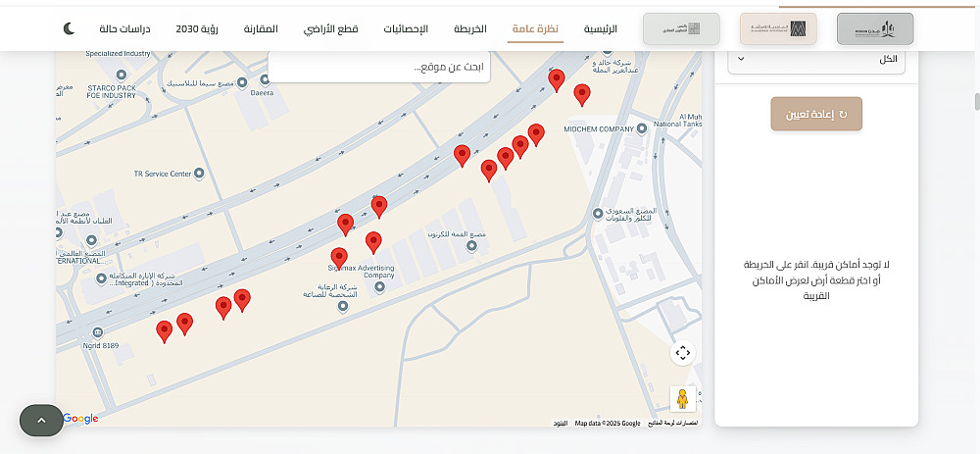
Task: Click the للتطوير العقاري logo card
Action: click(x=681, y=28)
